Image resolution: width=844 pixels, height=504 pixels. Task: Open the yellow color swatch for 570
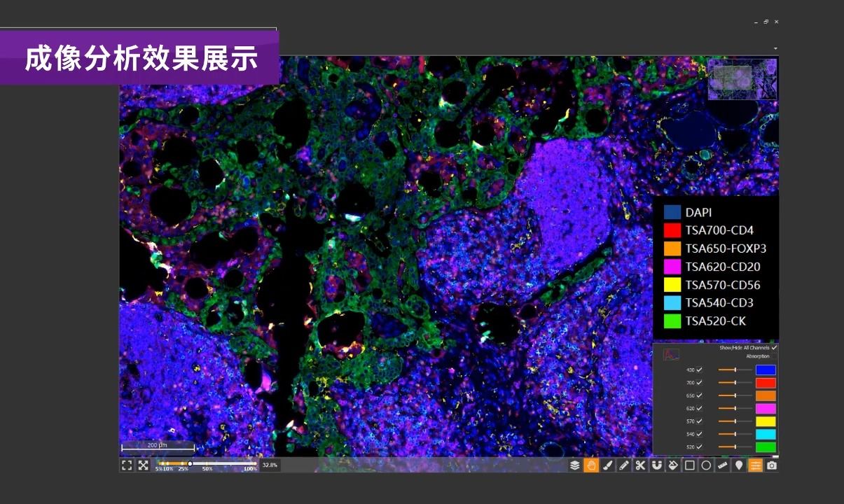[x=766, y=421]
